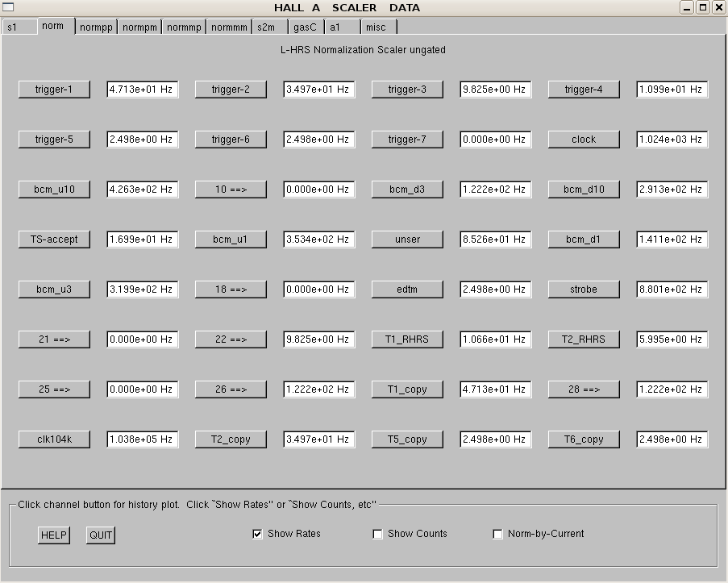Image resolution: width=728 pixels, height=583 pixels.
Task: Open the edtm history plot
Action: (407, 289)
